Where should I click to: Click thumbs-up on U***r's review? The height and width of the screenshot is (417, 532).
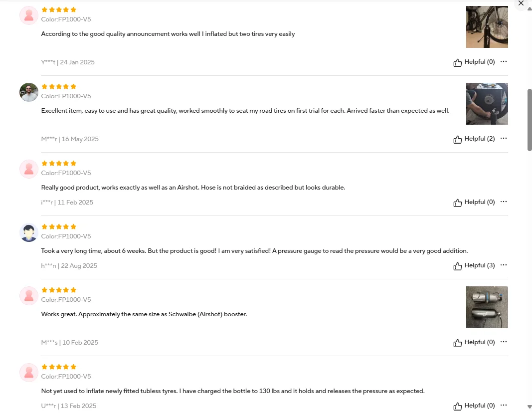tap(457, 406)
